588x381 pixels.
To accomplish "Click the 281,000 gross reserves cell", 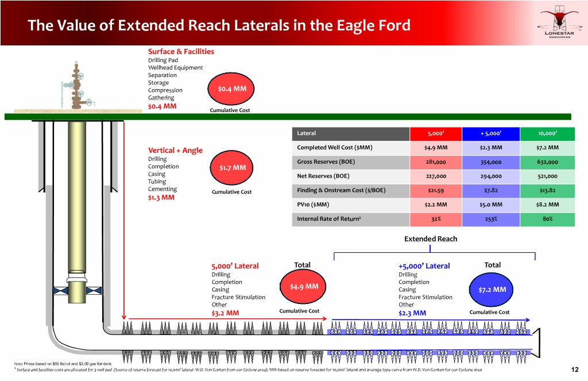I will point(436,162).
